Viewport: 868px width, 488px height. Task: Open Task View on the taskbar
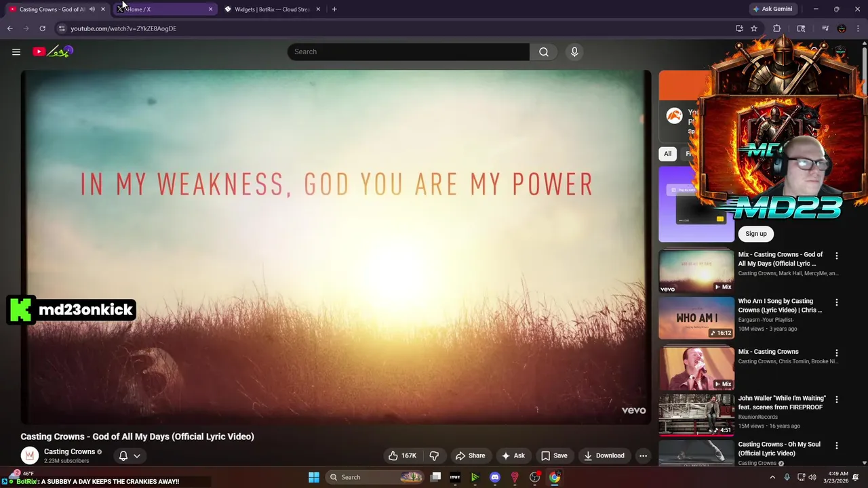pyautogui.click(x=436, y=477)
